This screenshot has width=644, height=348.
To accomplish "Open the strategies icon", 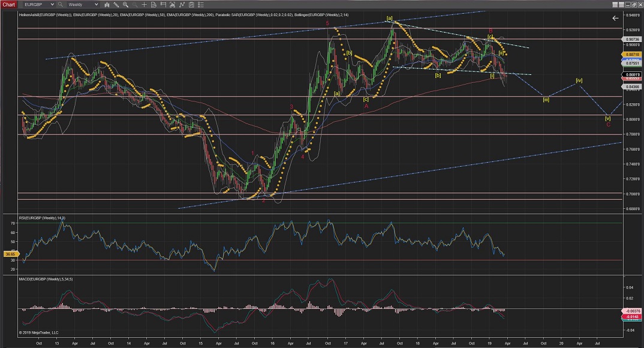I will click(x=191, y=5).
